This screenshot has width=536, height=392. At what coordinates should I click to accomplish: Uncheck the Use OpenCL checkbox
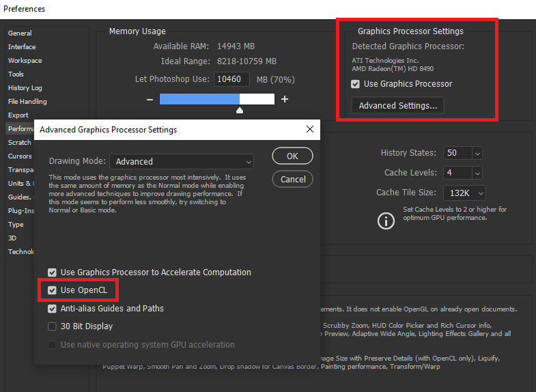52,290
